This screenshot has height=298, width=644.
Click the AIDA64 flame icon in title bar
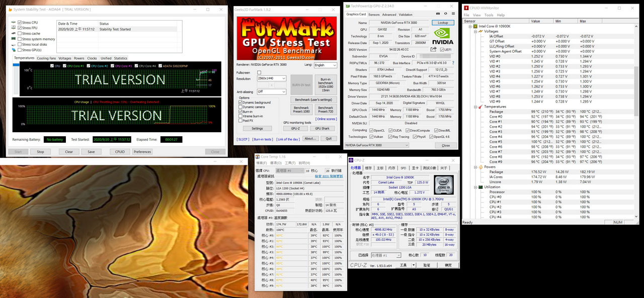click(x=10, y=10)
